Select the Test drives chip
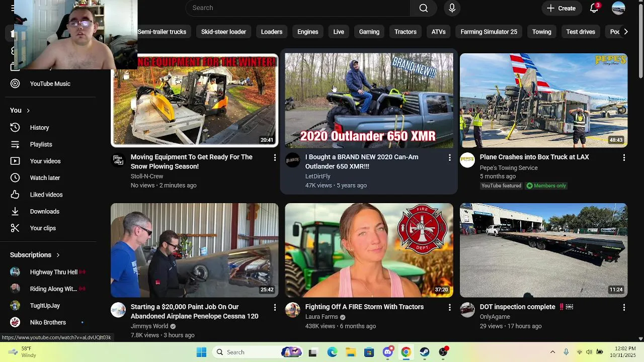Viewport: 644px width, 362px height. click(581, 32)
